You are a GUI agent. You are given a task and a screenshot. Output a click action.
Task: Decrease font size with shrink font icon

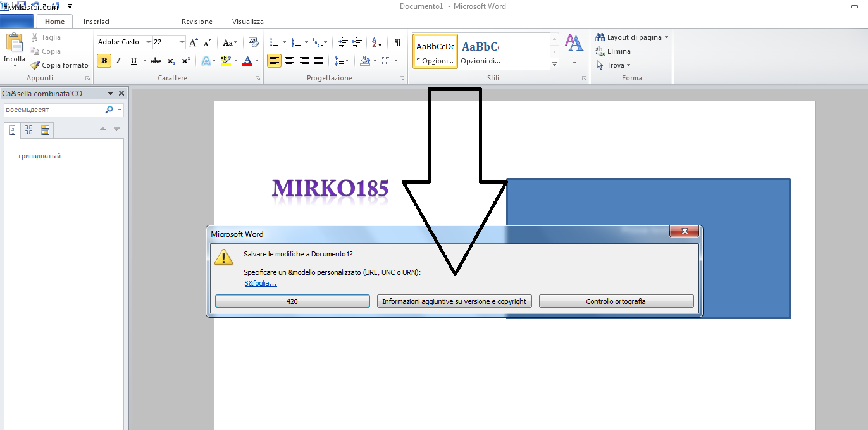coord(207,42)
